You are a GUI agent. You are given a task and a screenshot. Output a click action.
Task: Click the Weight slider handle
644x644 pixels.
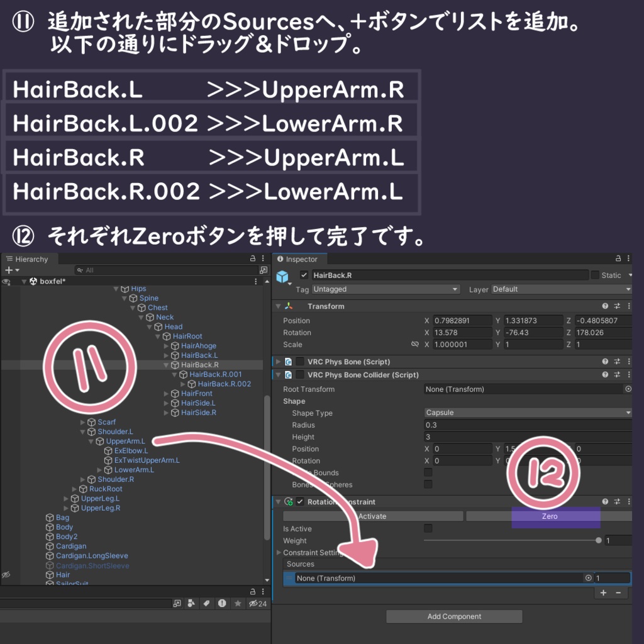pos(599,540)
